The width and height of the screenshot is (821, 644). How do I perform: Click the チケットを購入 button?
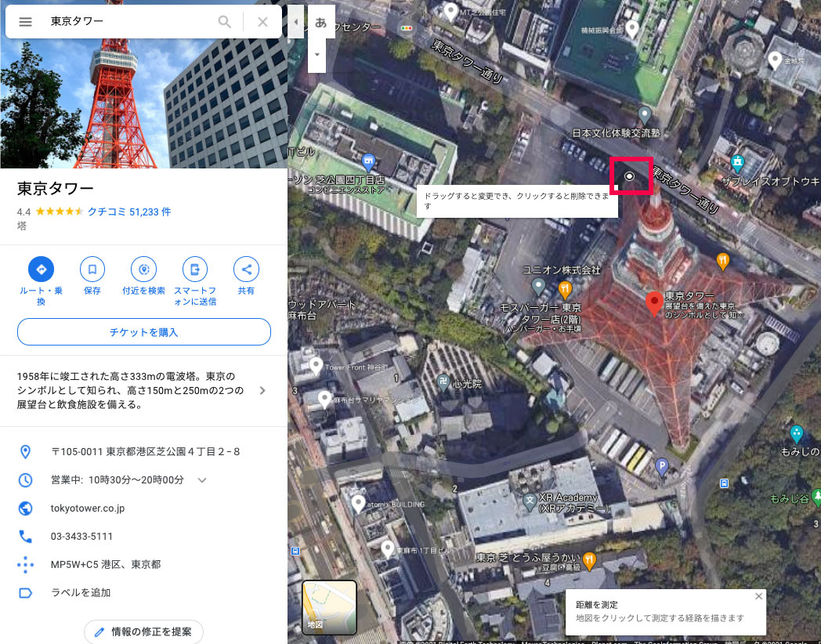point(144,332)
